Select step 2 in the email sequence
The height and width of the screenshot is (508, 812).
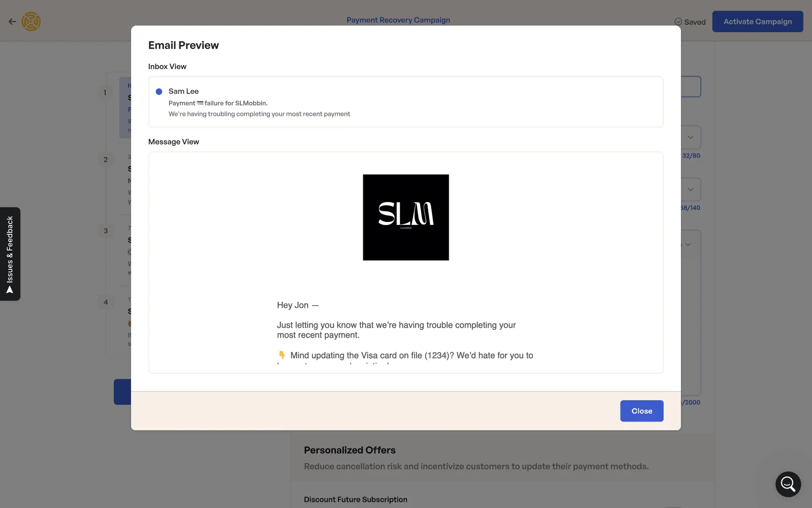(x=106, y=160)
